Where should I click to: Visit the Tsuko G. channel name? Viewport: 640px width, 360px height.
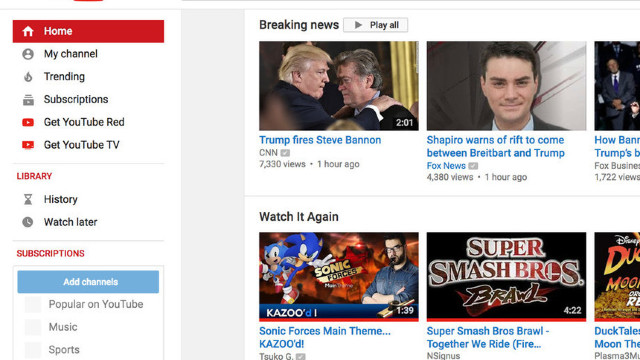(x=276, y=356)
